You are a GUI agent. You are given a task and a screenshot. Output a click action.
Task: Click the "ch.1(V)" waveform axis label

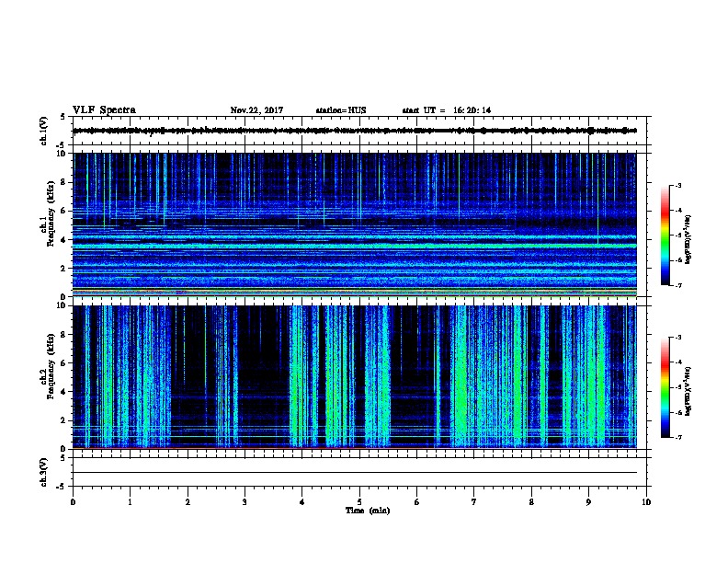(44, 131)
